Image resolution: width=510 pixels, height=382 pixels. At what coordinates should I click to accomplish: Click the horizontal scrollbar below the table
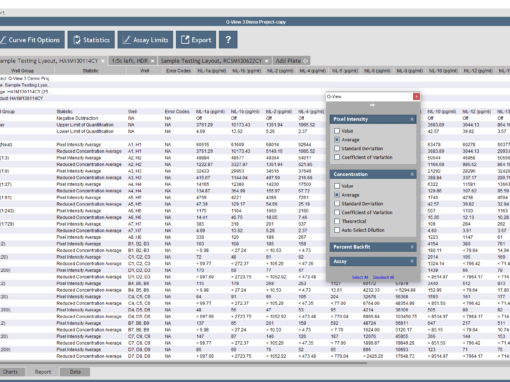tap(183, 363)
